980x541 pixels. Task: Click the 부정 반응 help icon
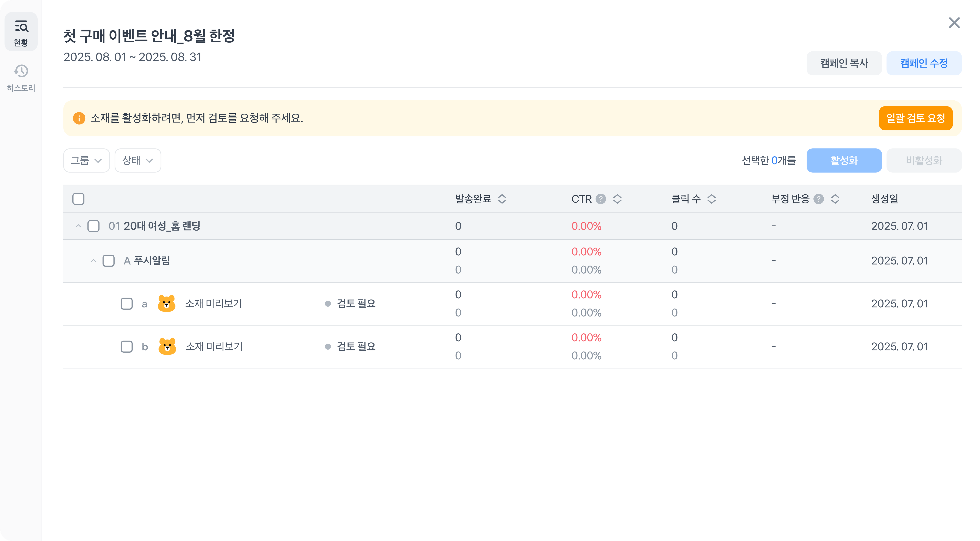(x=819, y=199)
